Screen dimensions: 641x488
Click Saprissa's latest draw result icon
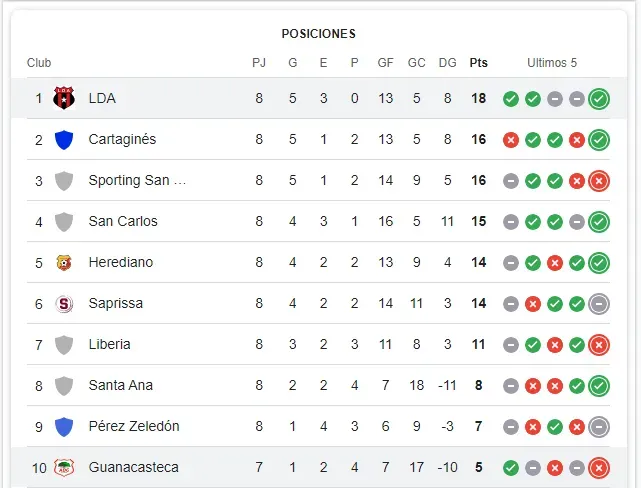point(599,303)
